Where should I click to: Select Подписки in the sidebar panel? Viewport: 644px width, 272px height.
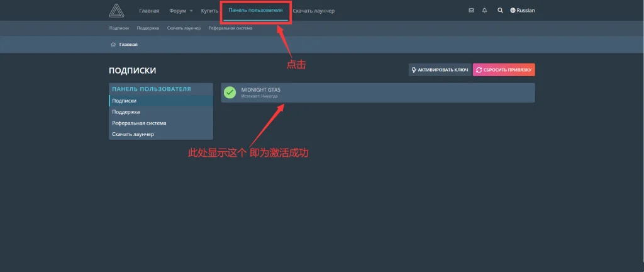(124, 101)
